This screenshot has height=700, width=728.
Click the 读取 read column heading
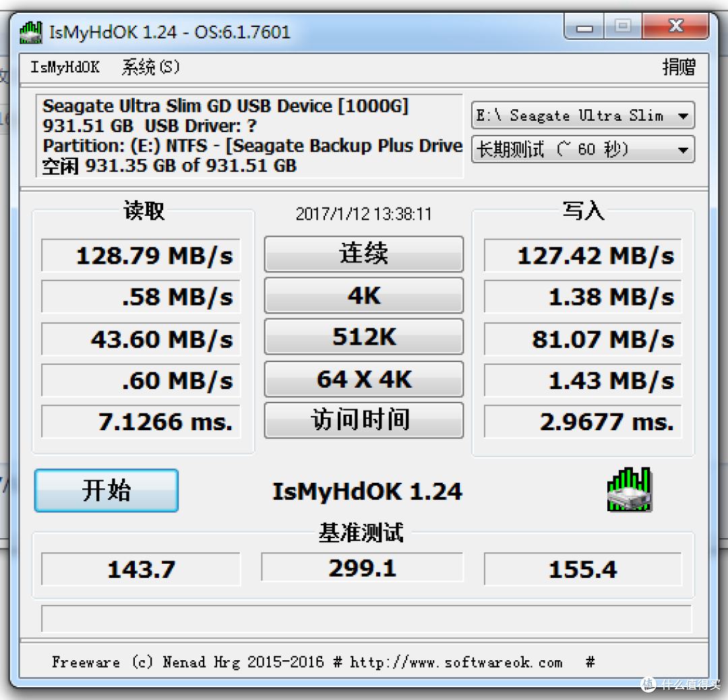tap(144, 210)
